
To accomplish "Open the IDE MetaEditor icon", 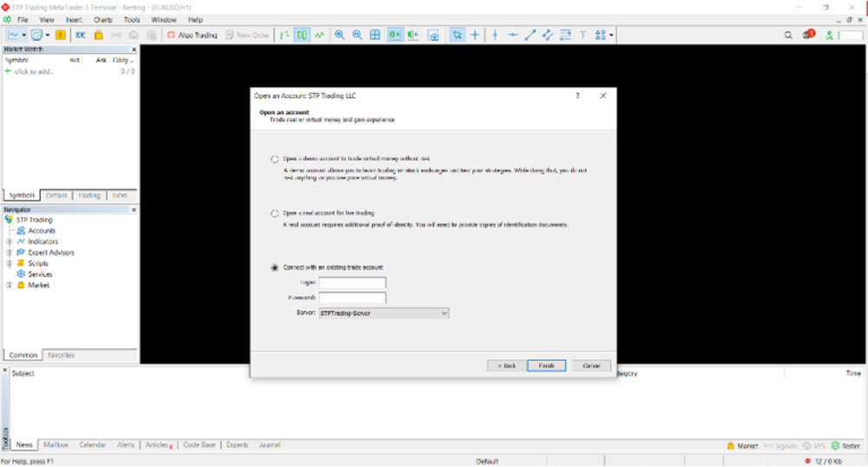I will pos(80,35).
